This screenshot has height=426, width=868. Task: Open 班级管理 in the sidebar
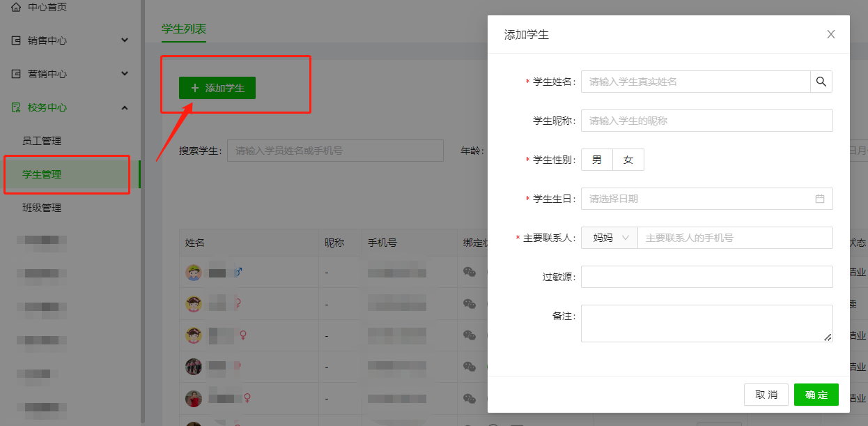[x=42, y=208]
